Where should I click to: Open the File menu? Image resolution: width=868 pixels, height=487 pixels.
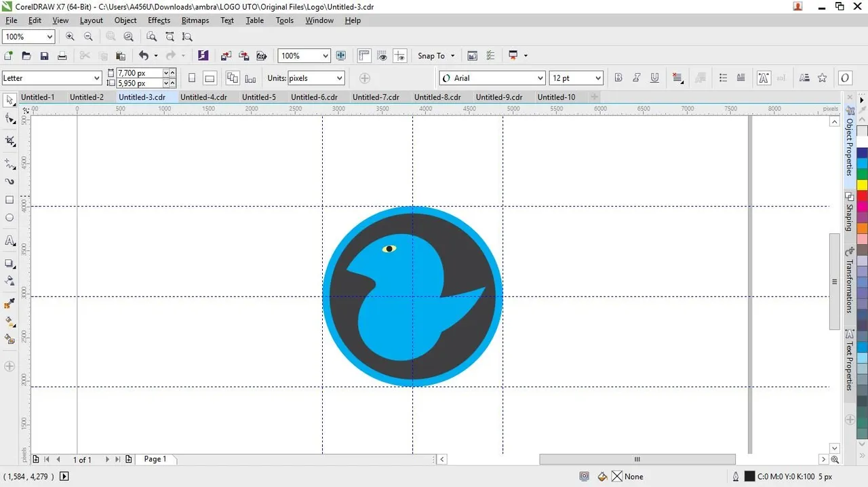point(11,20)
